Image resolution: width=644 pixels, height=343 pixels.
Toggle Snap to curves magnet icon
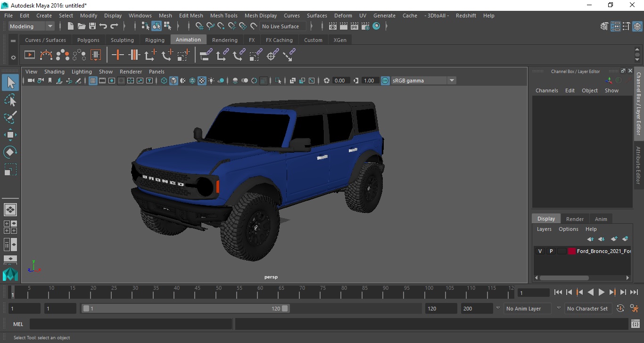coord(210,26)
